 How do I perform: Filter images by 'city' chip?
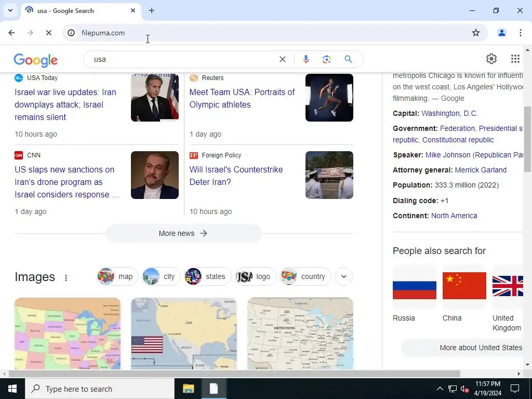click(161, 276)
